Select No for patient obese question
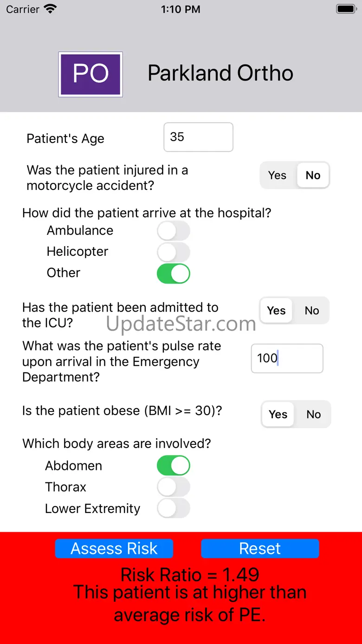The image size is (362, 644). point(314,414)
